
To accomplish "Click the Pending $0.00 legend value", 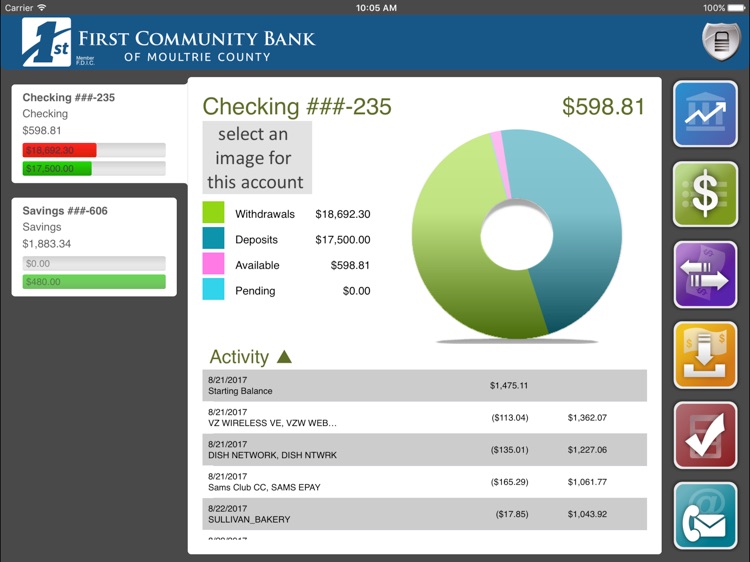I will [x=356, y=291].
